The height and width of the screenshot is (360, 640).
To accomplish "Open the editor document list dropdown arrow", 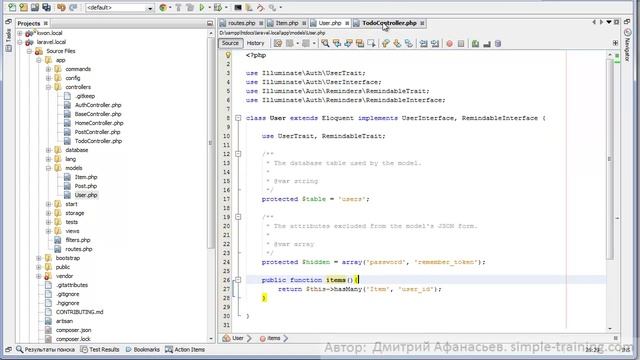I will coord(609,22).
